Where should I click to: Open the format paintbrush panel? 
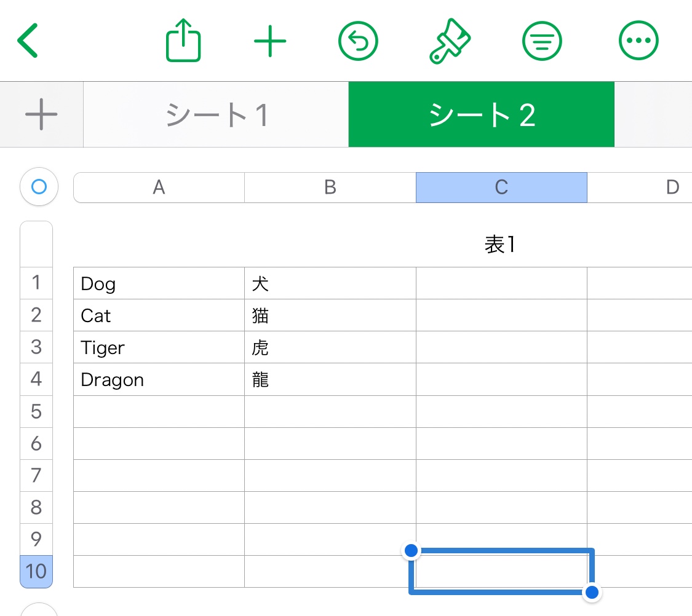(450, 41)
